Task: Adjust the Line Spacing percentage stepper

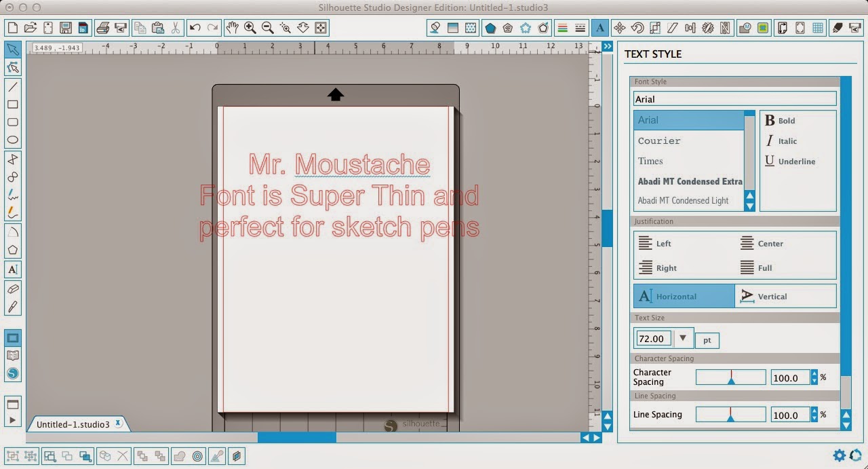Action: tap(815, 415)
